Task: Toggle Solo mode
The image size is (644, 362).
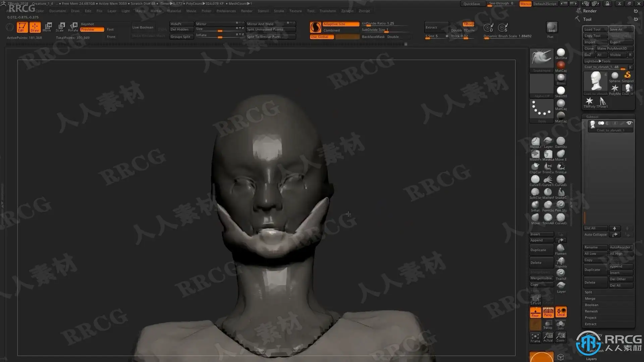Action: [x=560, y=324]
